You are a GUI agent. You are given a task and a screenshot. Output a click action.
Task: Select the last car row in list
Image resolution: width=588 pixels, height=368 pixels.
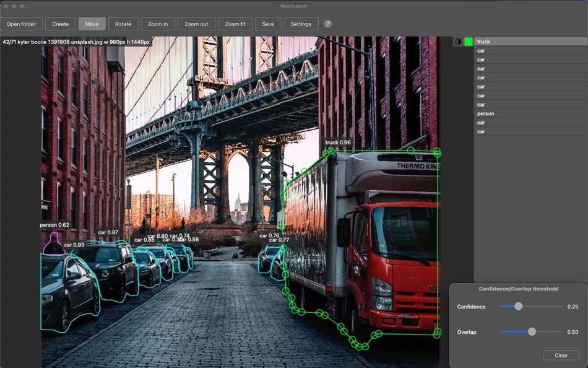(530, 131)
